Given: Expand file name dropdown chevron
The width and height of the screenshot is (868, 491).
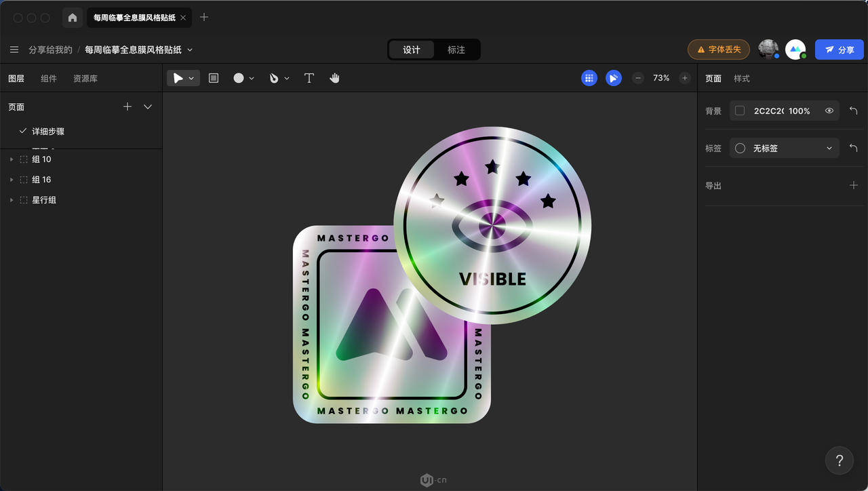Looking at the screenshot, I should [190, 50].
